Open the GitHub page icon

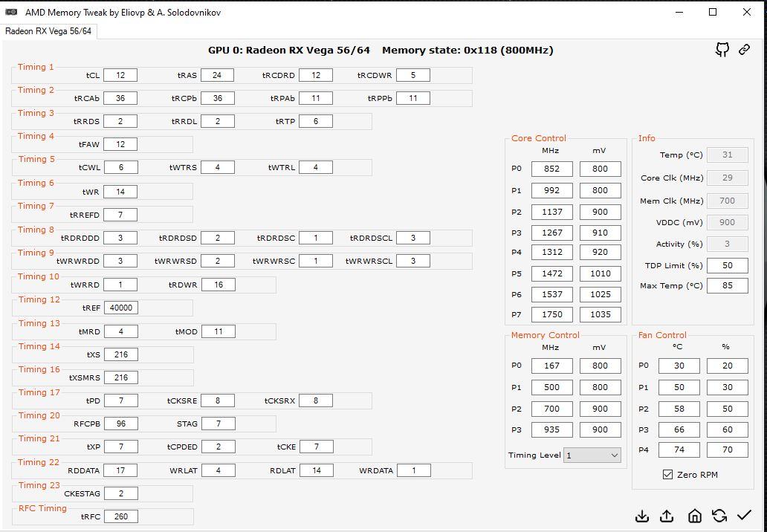722,49
